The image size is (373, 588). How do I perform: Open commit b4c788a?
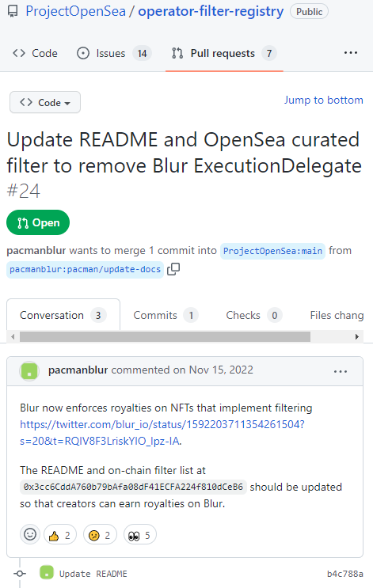point(344,574)
